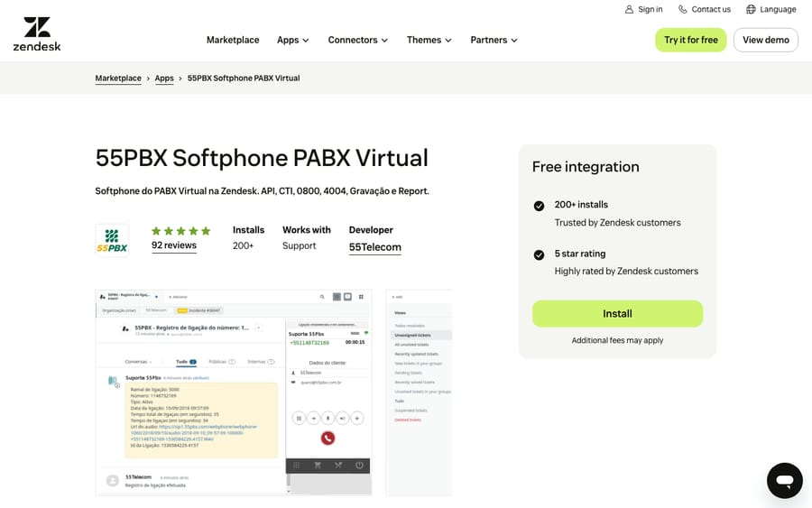Click the search magnifier in app screenshot
This screenshot has height=508, width=812.
(322, 297)
